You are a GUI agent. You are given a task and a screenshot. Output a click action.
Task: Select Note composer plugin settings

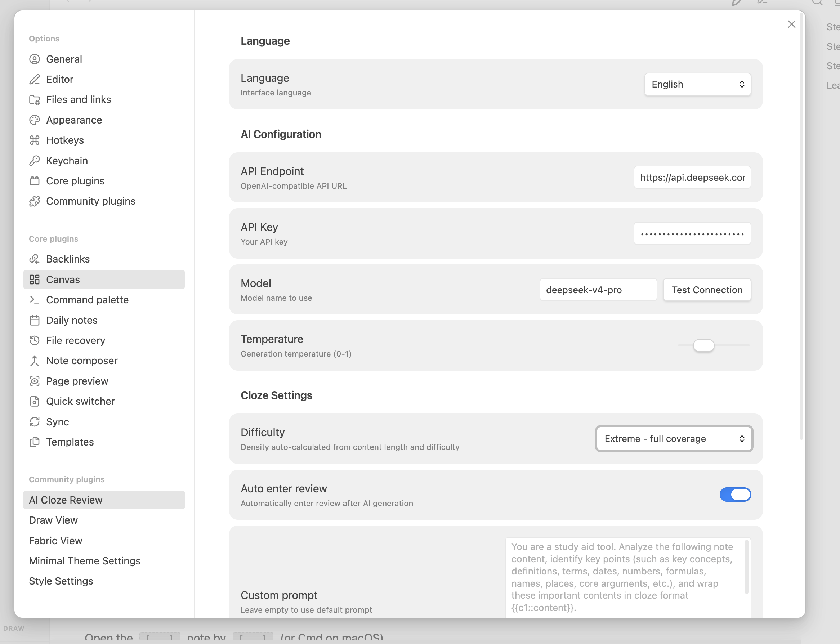pos(104,361)
